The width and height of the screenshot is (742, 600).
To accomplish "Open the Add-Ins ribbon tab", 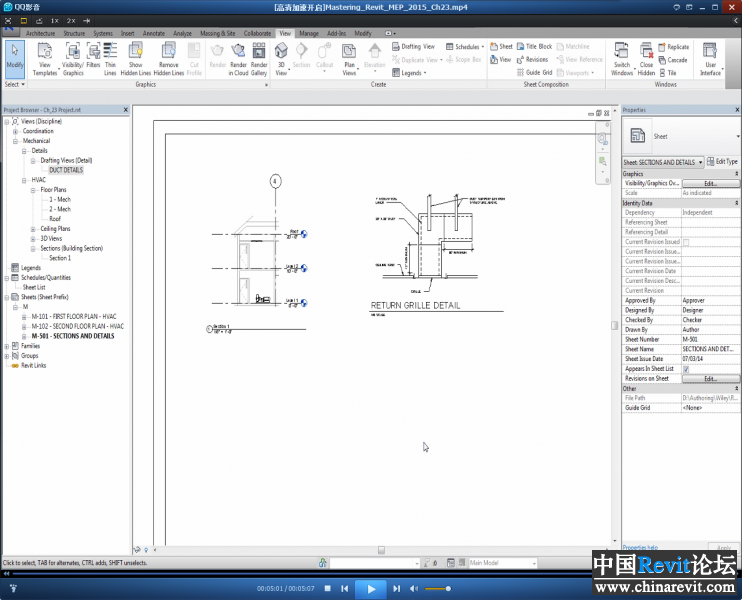I will [336, 34].
